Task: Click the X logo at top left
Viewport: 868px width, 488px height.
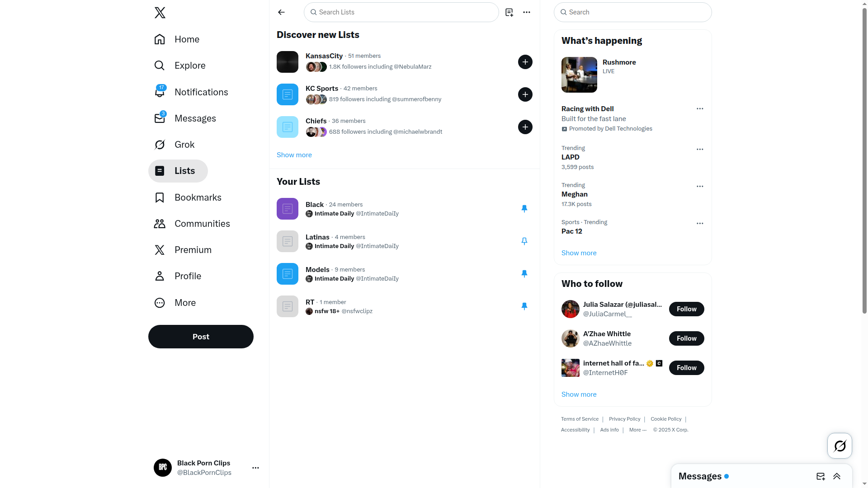Action: coord(160,13)
